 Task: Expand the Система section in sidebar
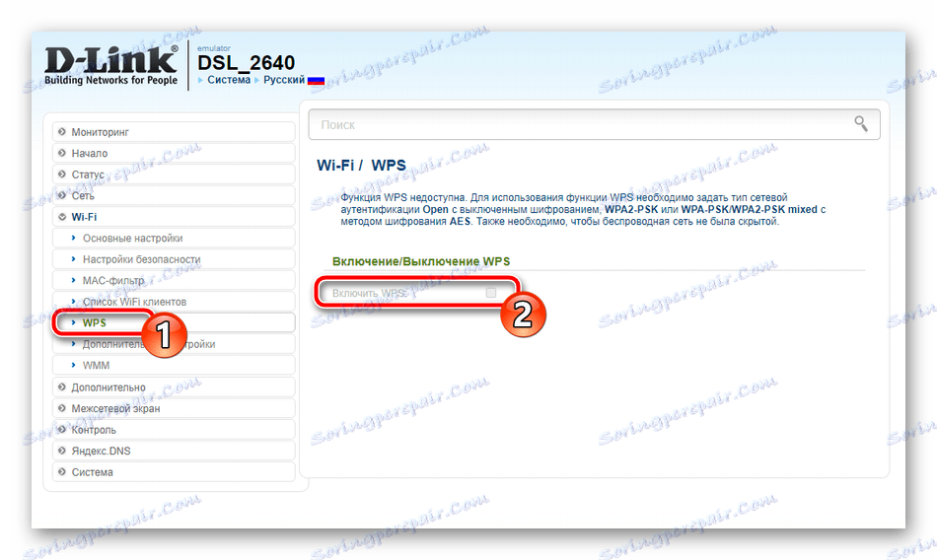pyautogui.click(x=174, y=472)
